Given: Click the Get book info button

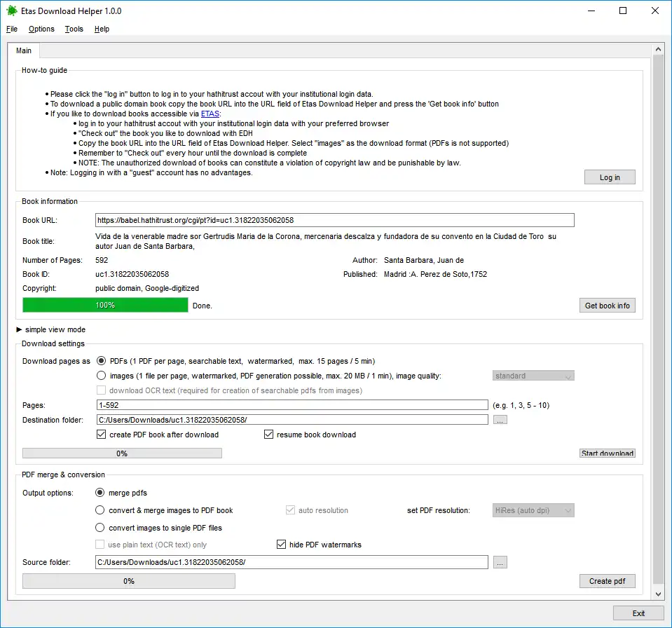Looking at the screenshot, I should point(608,305).
